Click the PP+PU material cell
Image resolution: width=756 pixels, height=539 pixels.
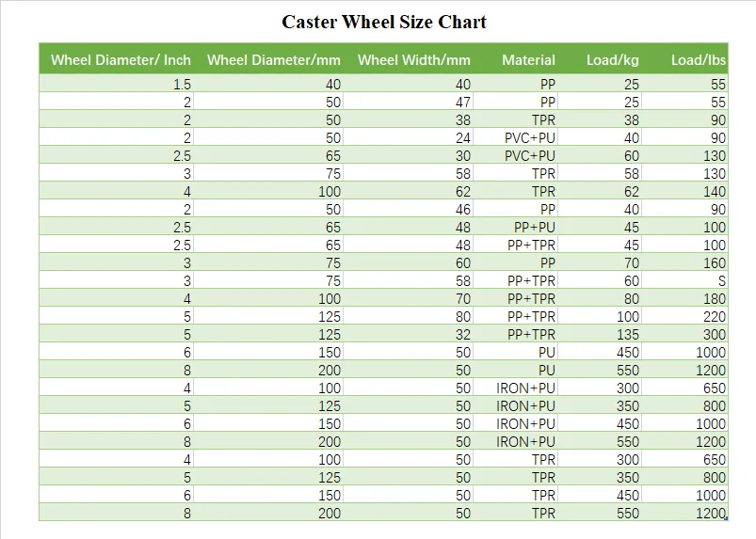(515, 228)
